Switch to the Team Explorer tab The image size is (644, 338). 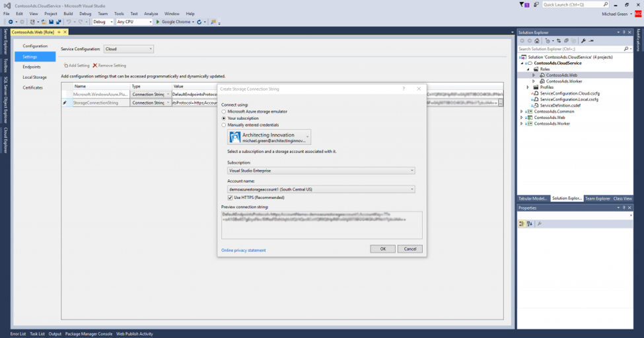597,198
